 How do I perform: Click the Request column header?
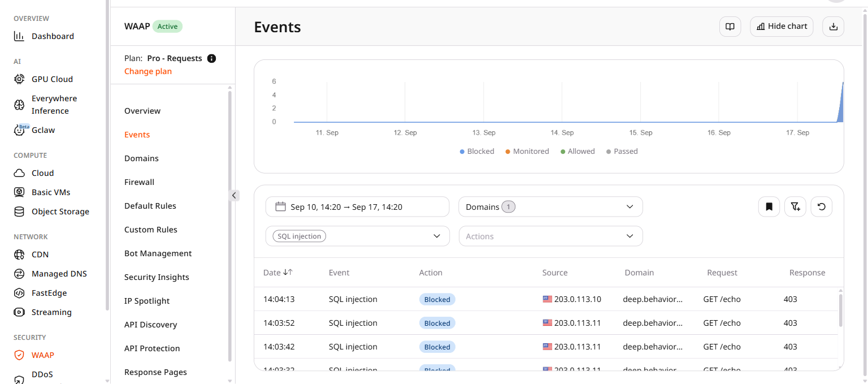click(x=722, y=273)
